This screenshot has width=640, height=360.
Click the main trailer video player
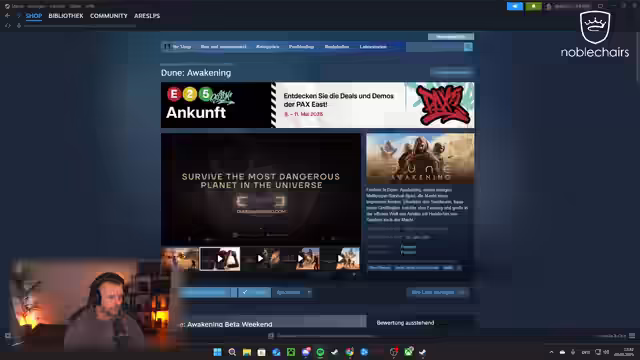pos(261,189)
